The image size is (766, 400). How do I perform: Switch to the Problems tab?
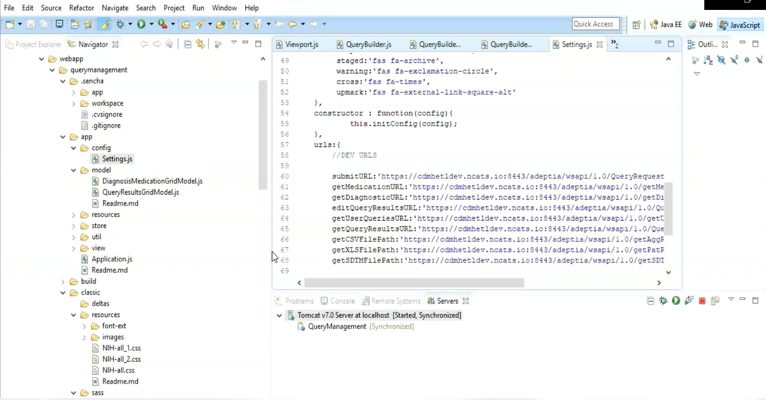pyautogui.click(x=294, y=301)
